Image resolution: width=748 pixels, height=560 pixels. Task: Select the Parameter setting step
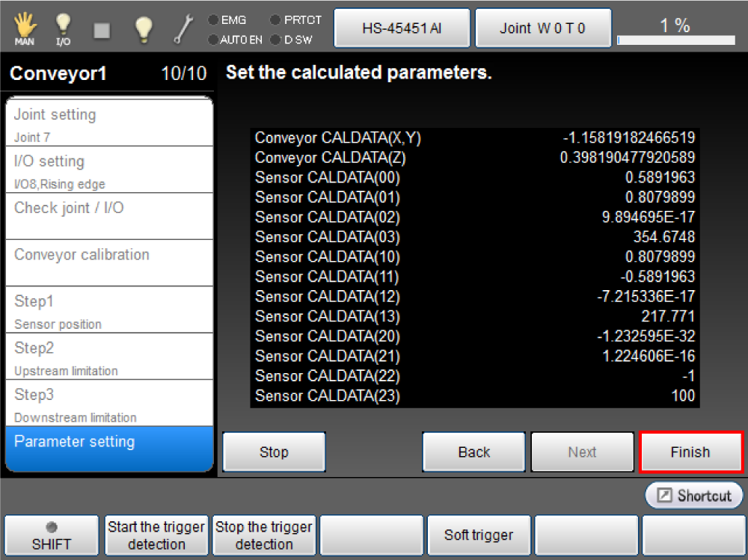(109, 449)
